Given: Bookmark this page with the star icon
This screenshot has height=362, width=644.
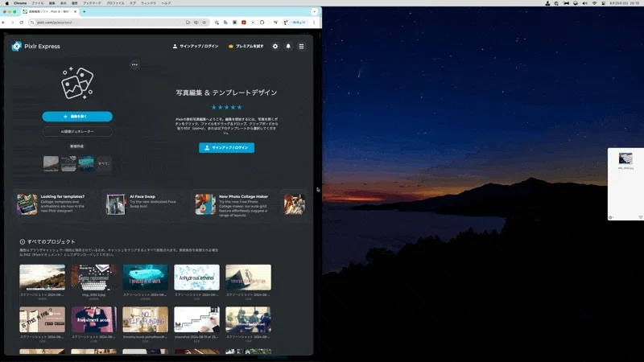Looking at the screenshot, I should (204, 23).
